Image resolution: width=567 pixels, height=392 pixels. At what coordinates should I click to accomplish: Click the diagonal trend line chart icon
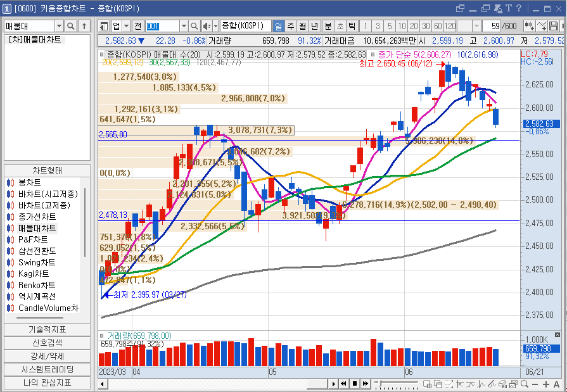(492, 384)
